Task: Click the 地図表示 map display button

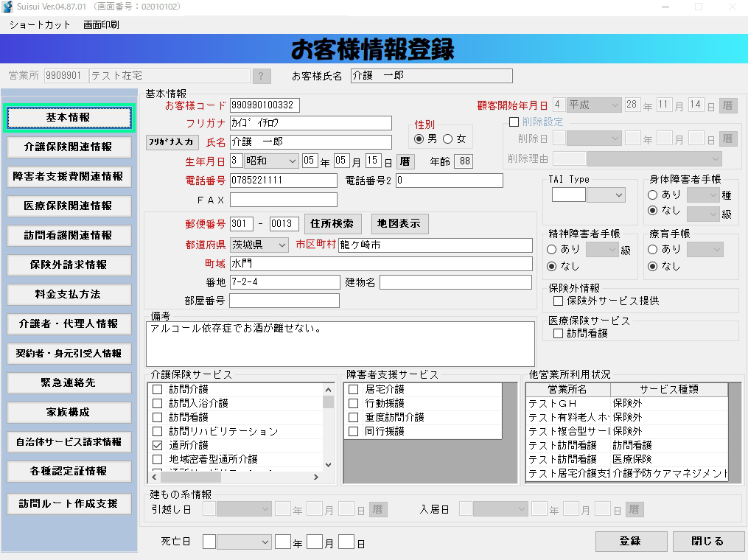Action: click(400, 224)
